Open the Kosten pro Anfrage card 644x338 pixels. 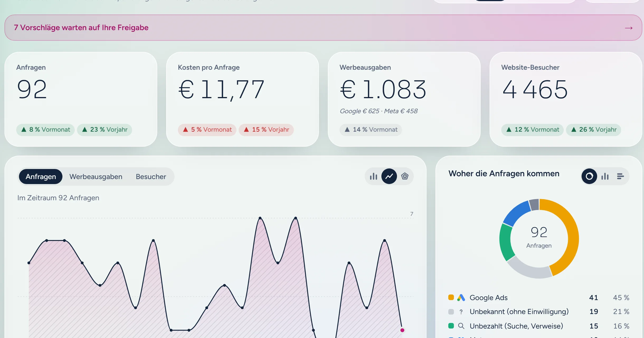click(x=243, y=99)
